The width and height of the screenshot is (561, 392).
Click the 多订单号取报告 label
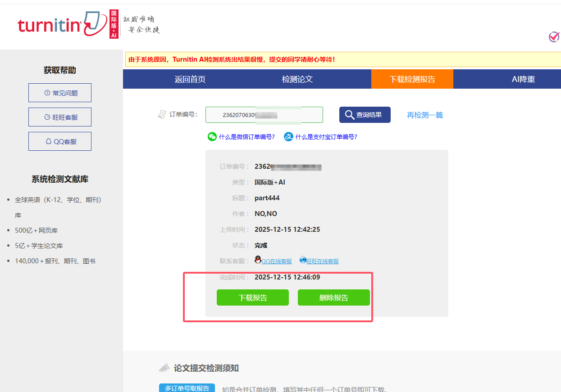tap(187, 387)
